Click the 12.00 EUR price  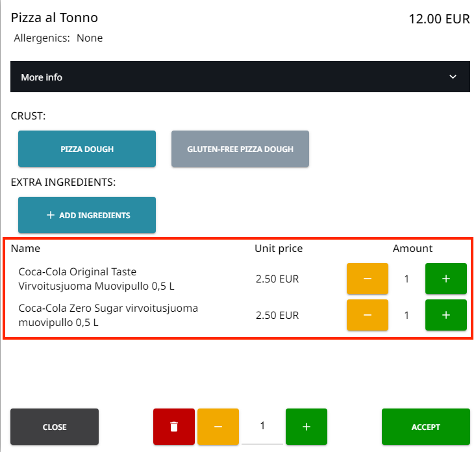438,19
